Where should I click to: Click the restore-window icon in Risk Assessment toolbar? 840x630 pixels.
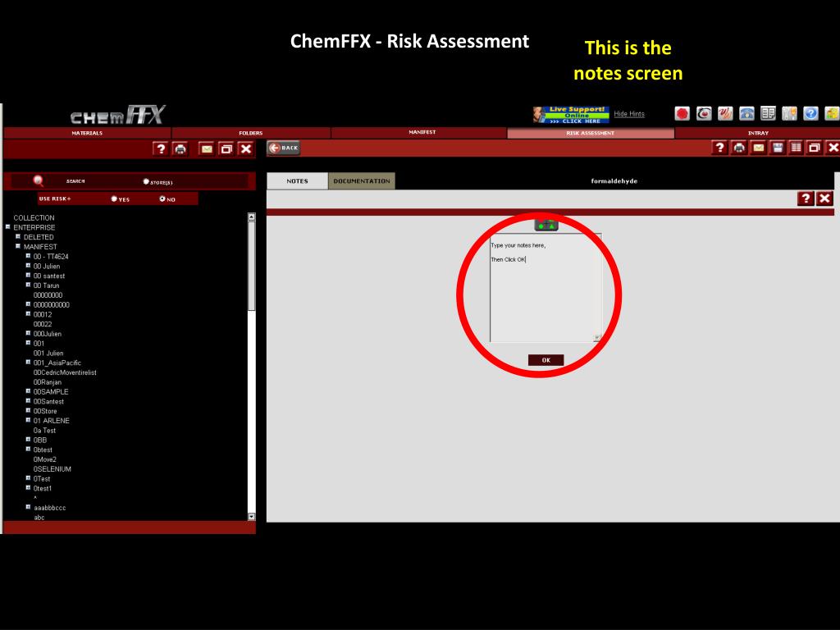pos(815,148)
